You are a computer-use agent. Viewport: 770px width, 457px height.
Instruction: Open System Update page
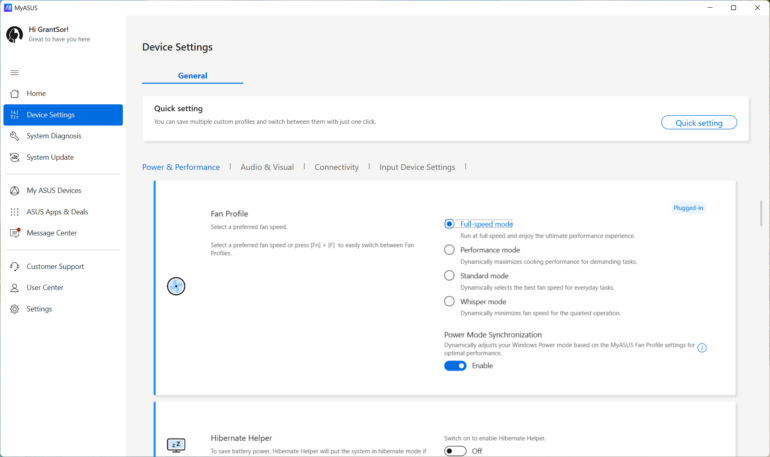[x=63, y=157]
